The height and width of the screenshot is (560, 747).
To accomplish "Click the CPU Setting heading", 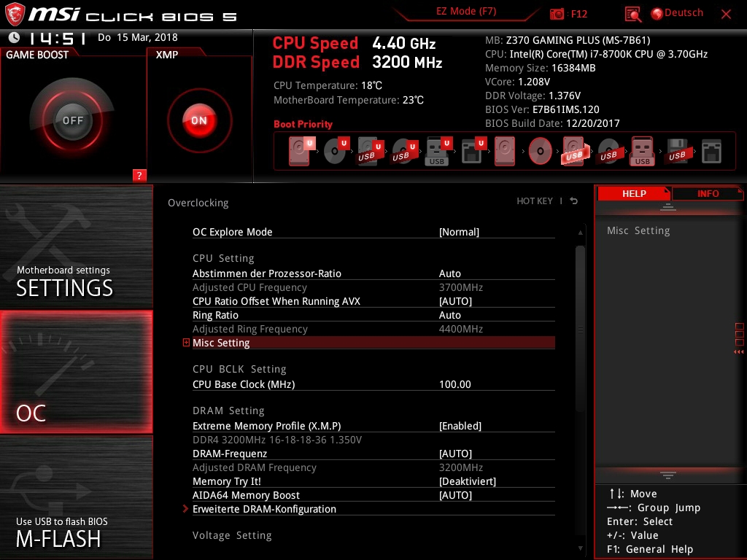I will click(223, 258).
